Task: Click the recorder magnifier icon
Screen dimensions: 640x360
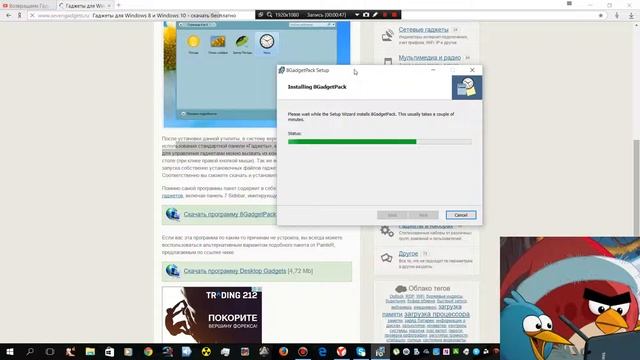Action: point(270,15)
